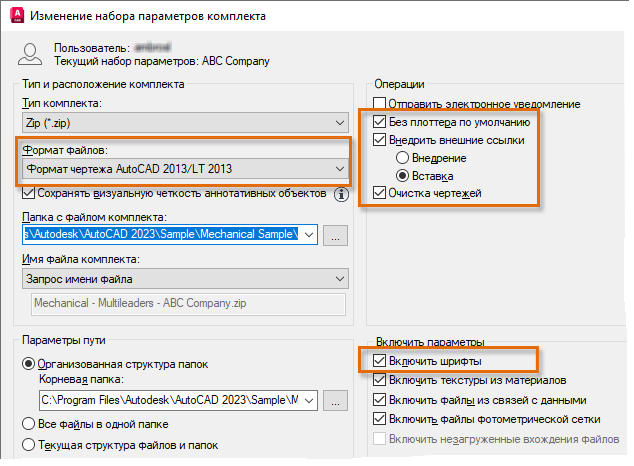
Task: Click the user profile avatar icon
Action: [31, 55]
